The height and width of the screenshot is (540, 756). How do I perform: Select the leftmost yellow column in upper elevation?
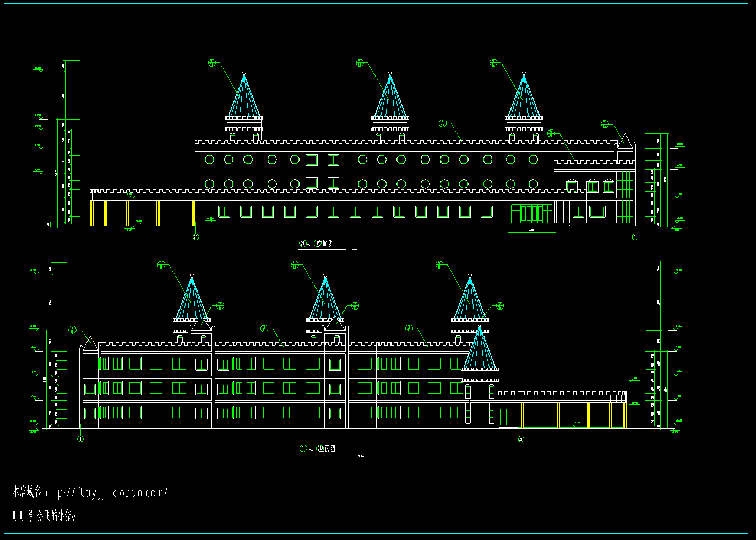click(x=91, y=213)
